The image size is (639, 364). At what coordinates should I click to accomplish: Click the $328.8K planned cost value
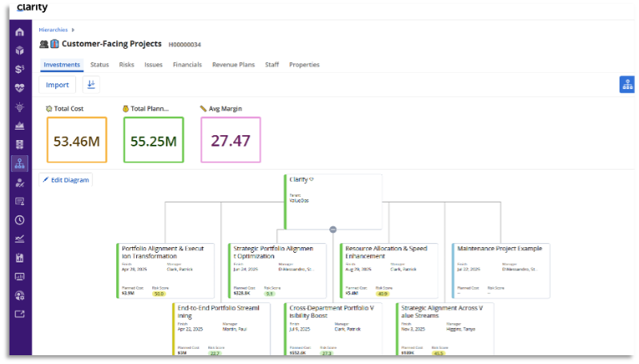pos(242,293)
